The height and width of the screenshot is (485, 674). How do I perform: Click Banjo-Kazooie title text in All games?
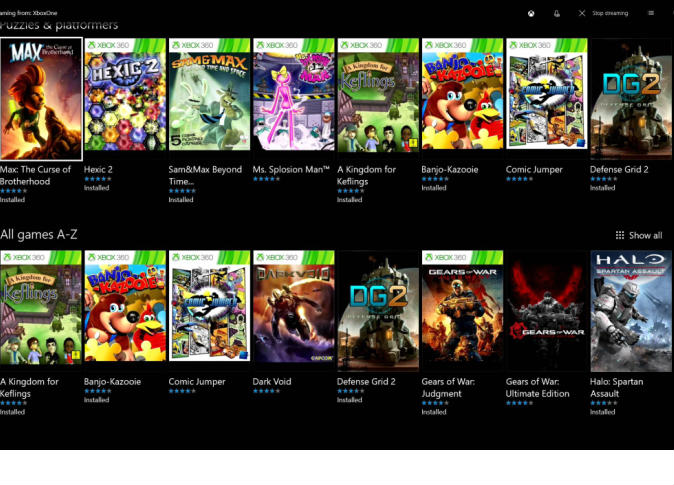112,382
